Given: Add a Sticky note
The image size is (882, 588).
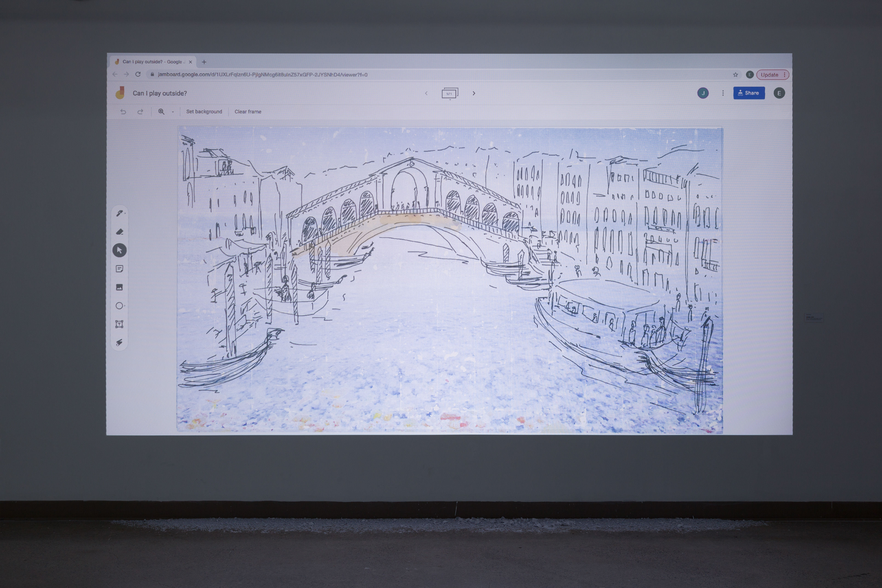Looking at the screenshot, I should point(120,269).
